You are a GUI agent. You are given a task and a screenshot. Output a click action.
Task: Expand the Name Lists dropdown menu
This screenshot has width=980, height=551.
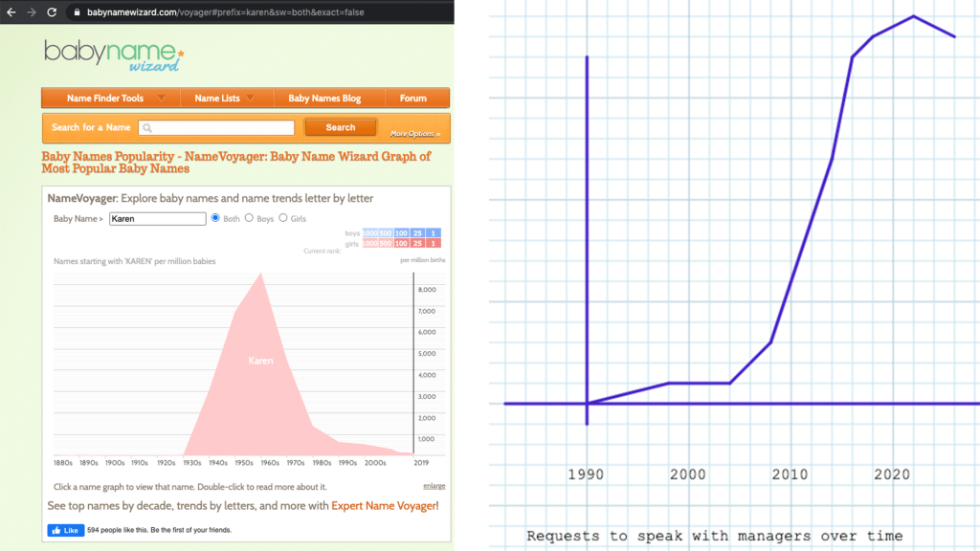click(224, 98)
